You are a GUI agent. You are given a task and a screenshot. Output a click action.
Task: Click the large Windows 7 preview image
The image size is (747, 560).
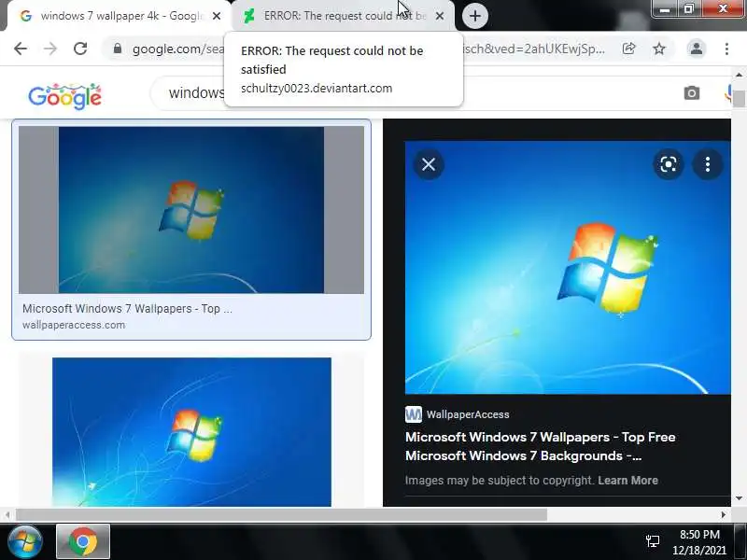pyautogui.click(x=568, y=268)
